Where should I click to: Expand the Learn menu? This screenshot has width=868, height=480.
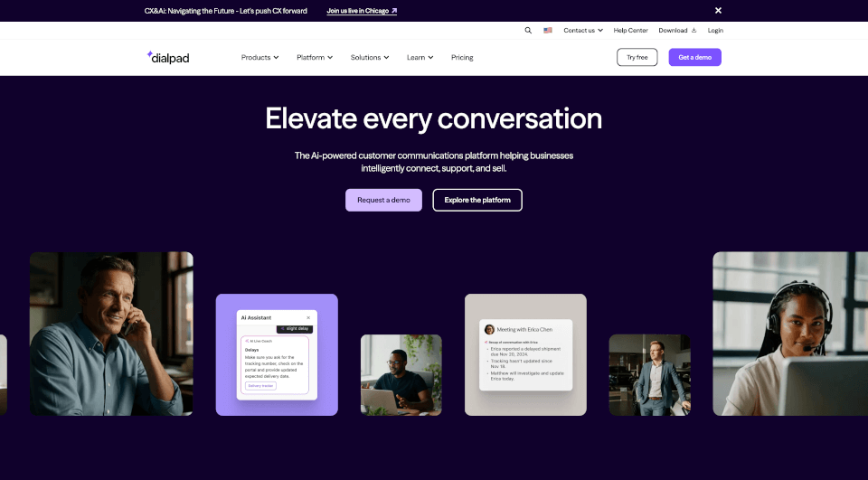[420, 58]
